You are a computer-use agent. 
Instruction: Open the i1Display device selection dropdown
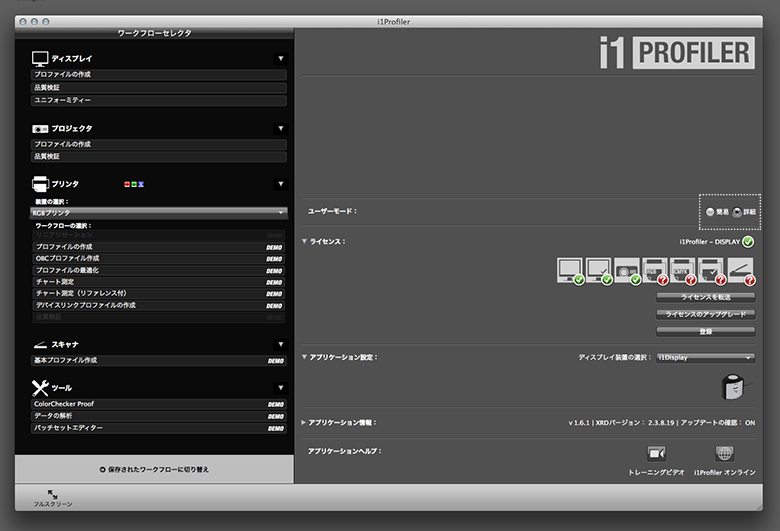705,357
